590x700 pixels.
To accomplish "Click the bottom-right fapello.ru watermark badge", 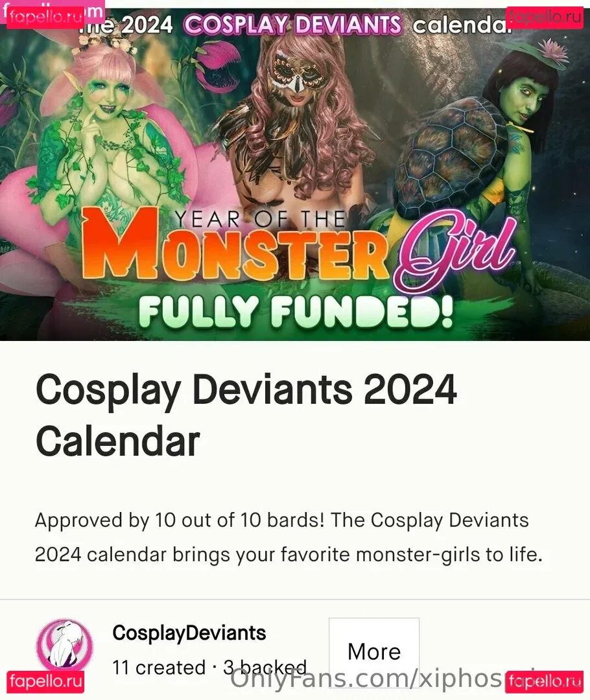I will (545, 682).
